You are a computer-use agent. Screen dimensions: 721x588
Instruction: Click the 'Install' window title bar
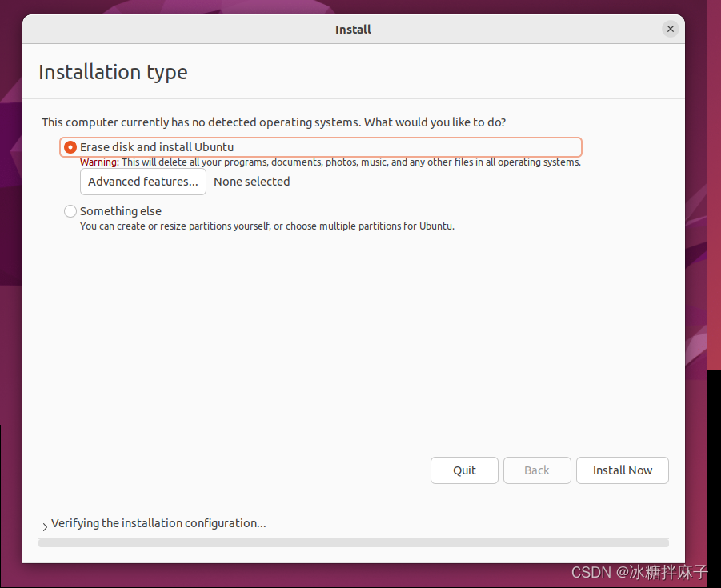(x=353, y=30)
